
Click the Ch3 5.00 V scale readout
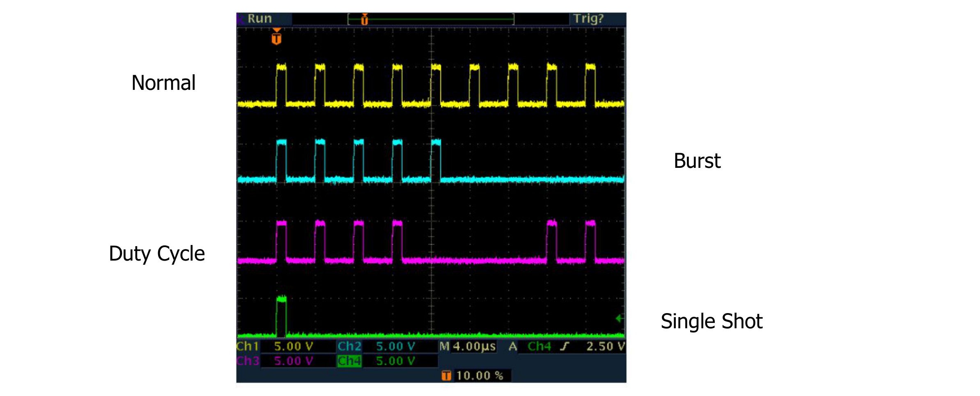[294, 361]
